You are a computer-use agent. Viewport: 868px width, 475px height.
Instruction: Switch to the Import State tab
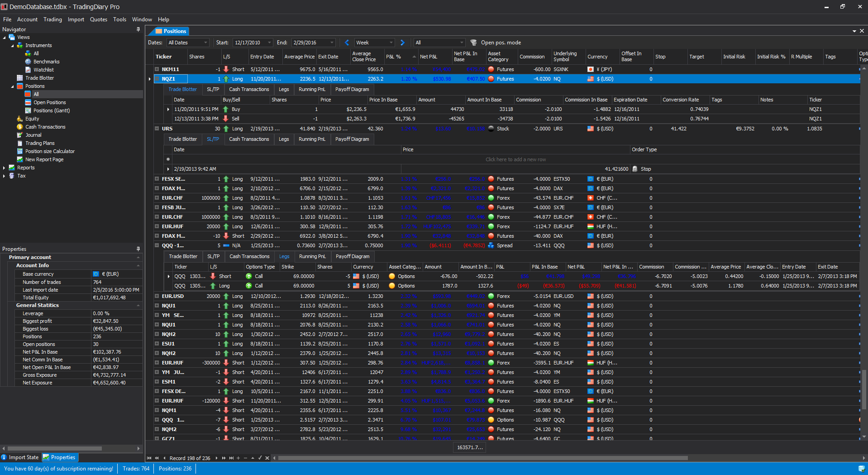(20, 457)
